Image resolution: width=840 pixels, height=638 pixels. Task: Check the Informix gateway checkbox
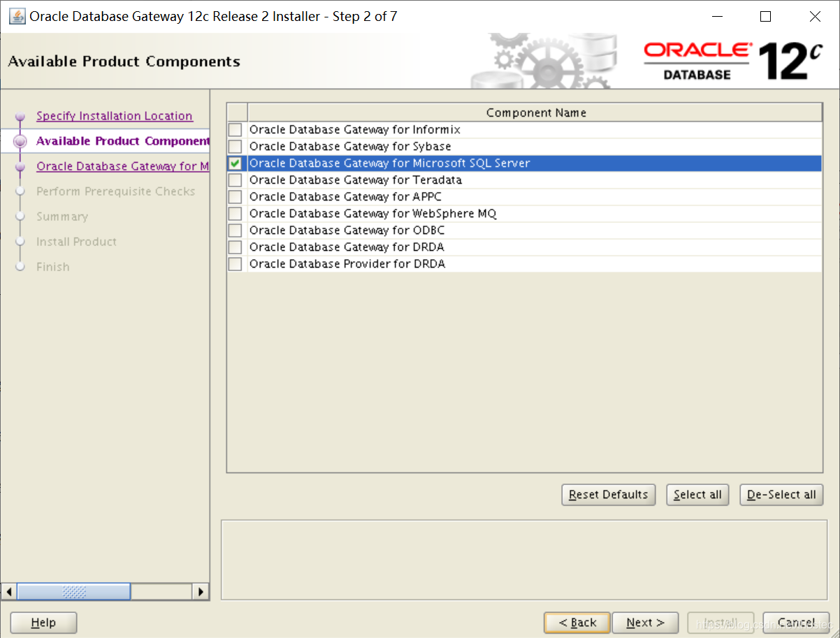tap(236, 130)
